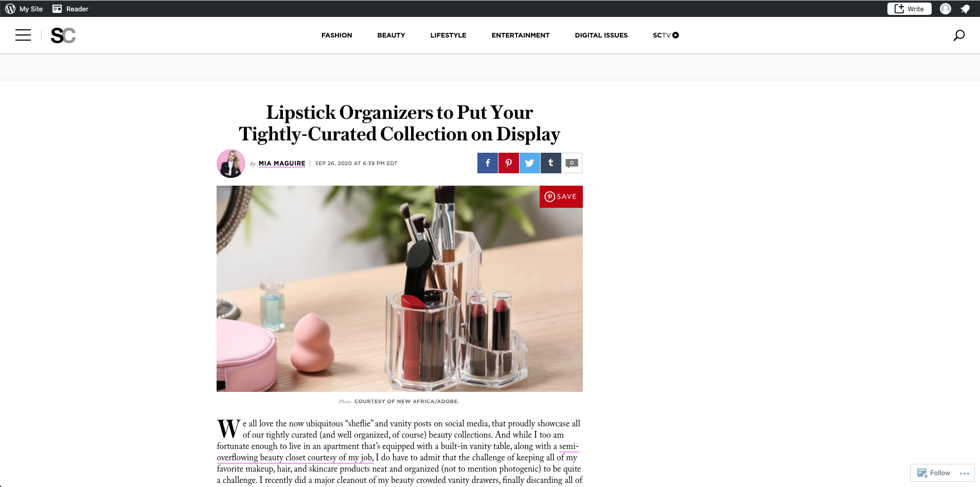This screenshot has width=980, height=487.
Task: Select the FASHION nav item
Action: pyautogui.click(x=337, y=35)
